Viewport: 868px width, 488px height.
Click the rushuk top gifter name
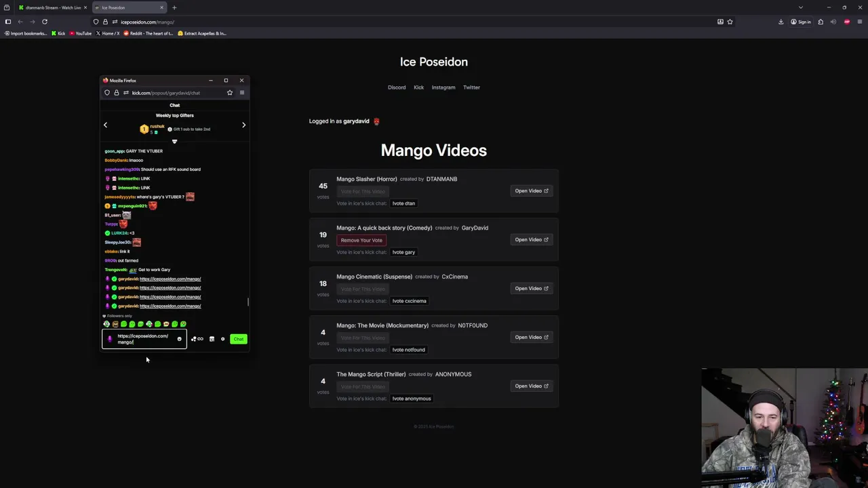tap(157, 127)
